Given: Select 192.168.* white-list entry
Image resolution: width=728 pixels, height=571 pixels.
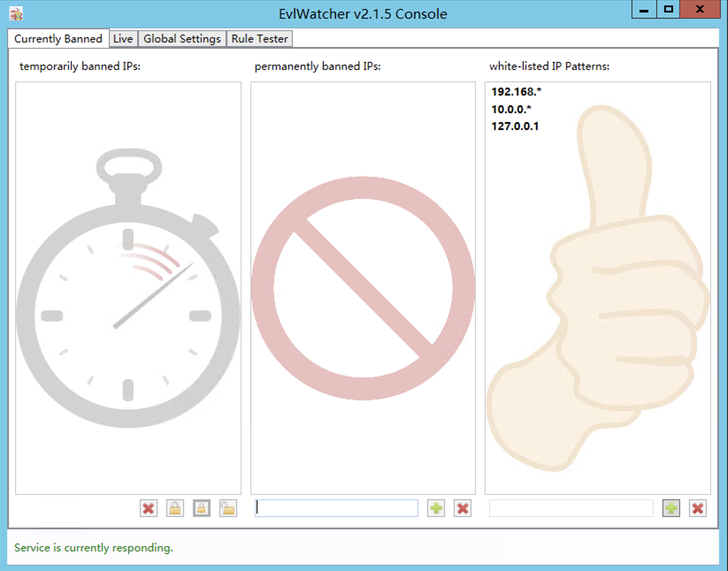Looking at the screenshot, I should coord(516,92).
